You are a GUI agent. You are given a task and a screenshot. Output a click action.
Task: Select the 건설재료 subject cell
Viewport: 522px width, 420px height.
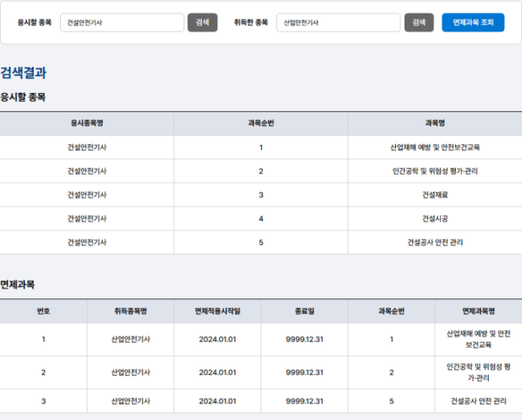point(435,195)
